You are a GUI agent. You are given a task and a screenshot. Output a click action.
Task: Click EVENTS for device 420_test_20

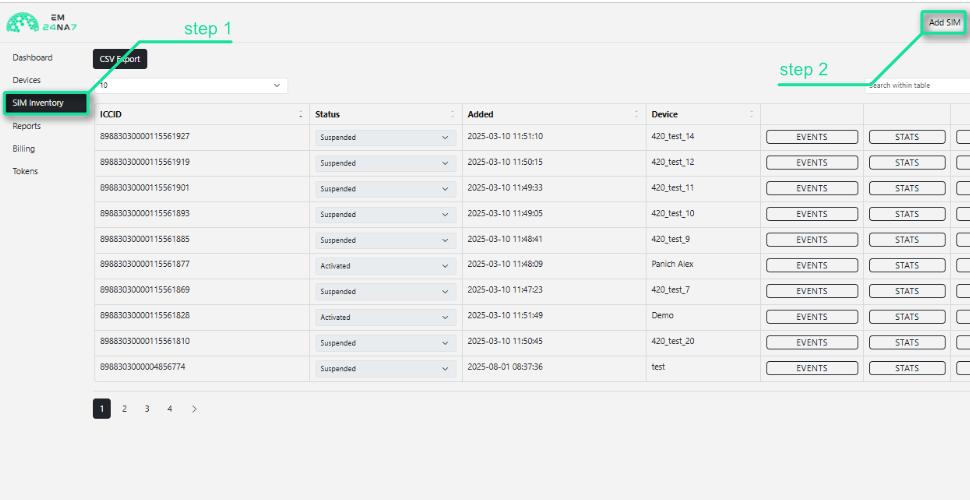click(812, 343)
